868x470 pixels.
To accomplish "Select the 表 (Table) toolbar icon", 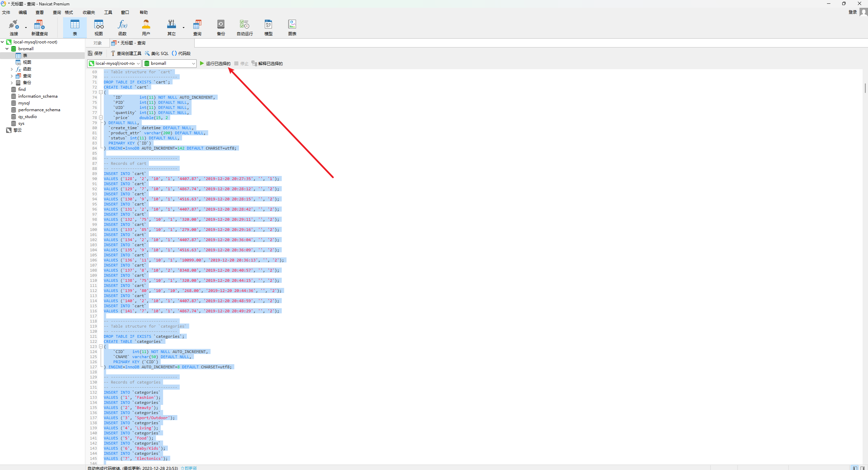I will tap(75, 27).
